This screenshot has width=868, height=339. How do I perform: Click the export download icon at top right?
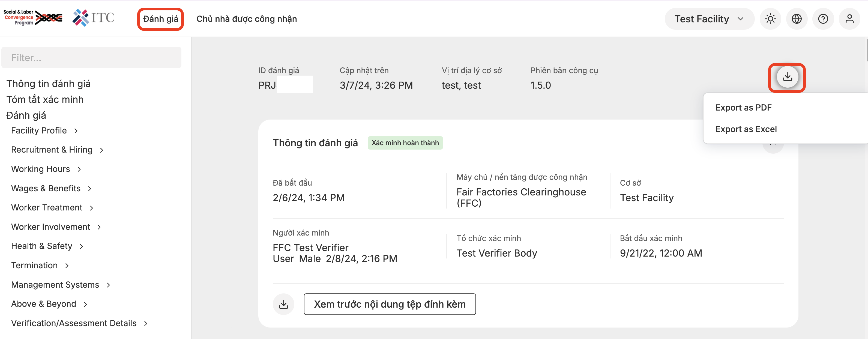pos(787,77)
